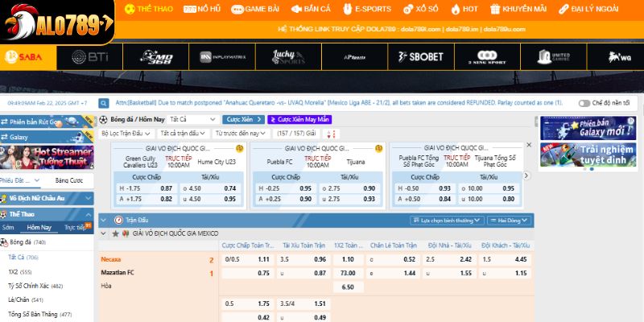Open the Hot menu
644x322 pixels.
pos(464,9)
